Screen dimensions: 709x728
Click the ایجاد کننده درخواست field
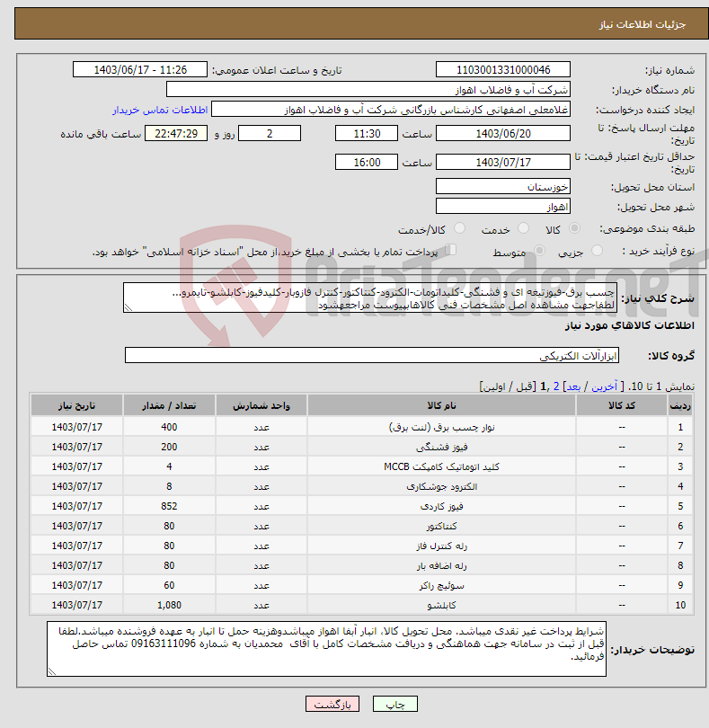click(x=391, y=110)
